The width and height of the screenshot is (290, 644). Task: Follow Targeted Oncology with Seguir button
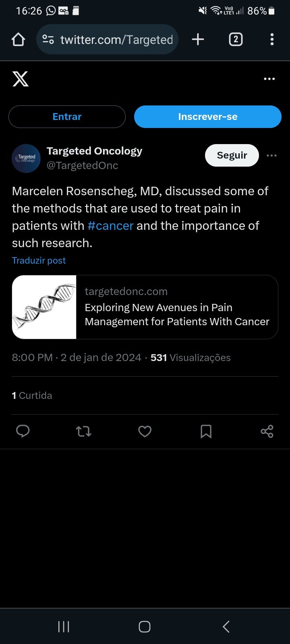(x=232, y=155)
